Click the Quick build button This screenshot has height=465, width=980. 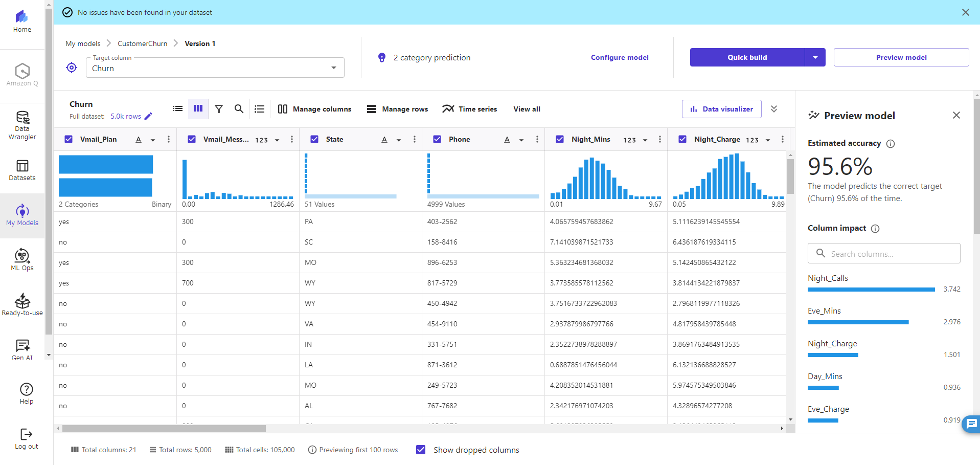(747, 57)
